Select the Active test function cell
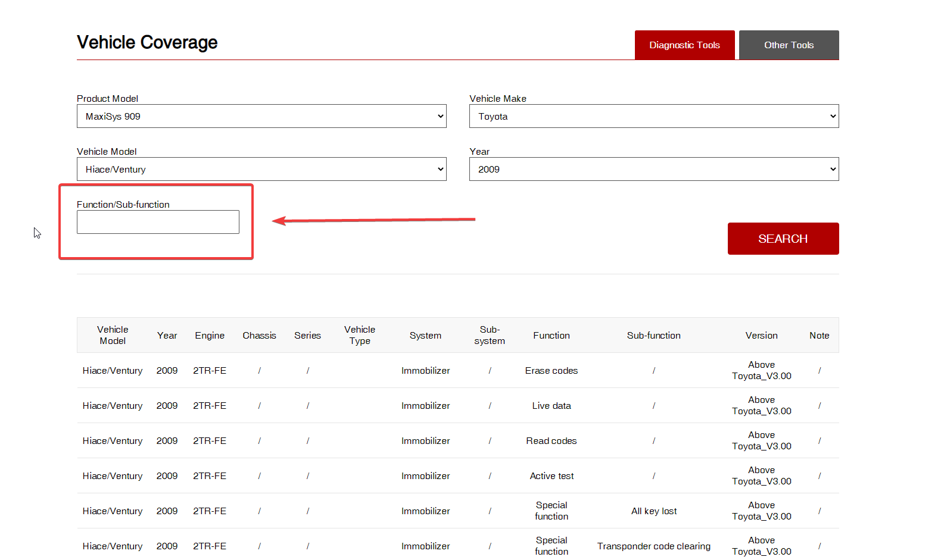The width and height of the screenshot is (944, 560). point(551,476)
